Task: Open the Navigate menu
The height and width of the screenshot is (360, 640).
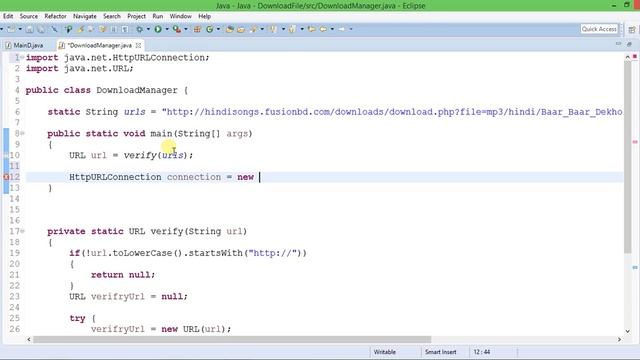Action: [84, 16]
